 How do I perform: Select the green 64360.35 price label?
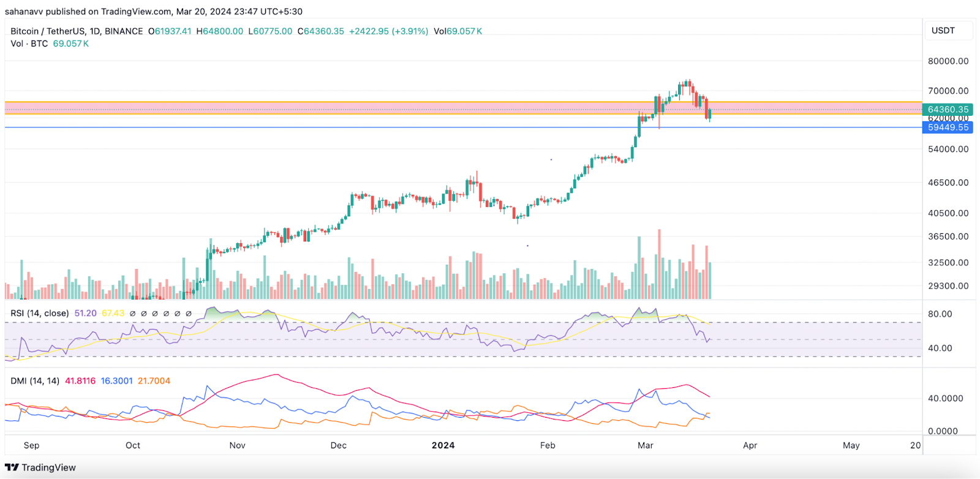(948, 109)
